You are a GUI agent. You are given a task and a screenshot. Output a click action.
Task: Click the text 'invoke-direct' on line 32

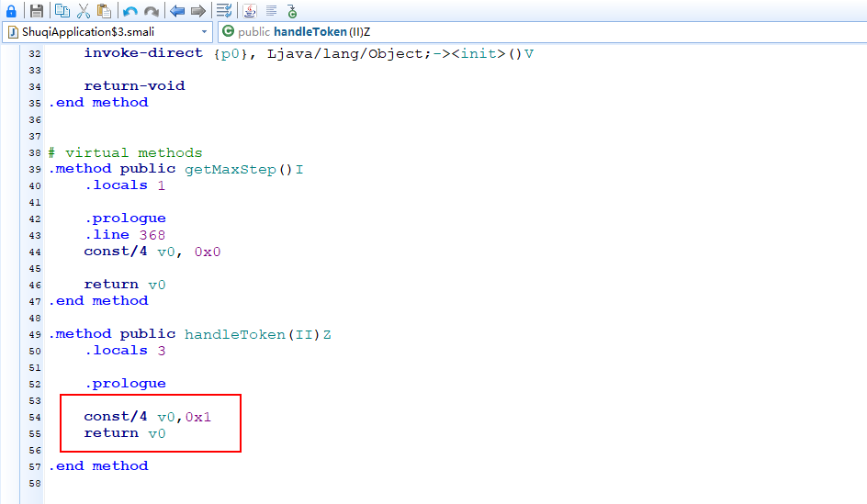[143, 53]
